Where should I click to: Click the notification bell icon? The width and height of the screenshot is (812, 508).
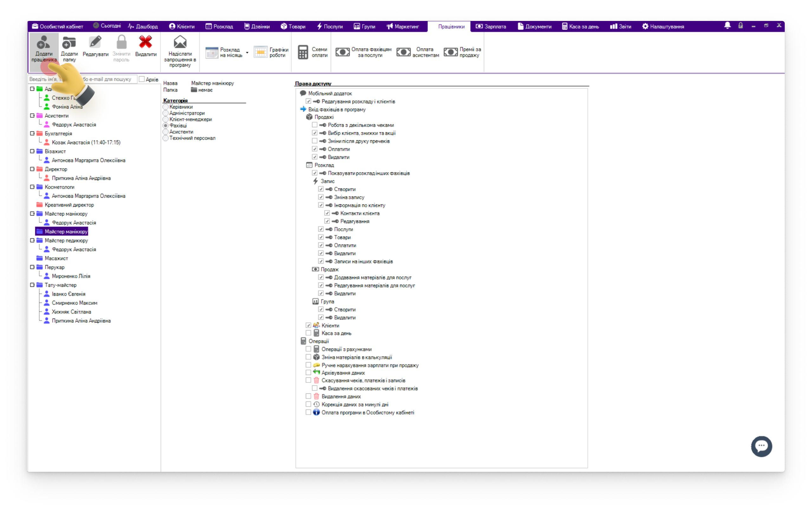pos(727,25)
